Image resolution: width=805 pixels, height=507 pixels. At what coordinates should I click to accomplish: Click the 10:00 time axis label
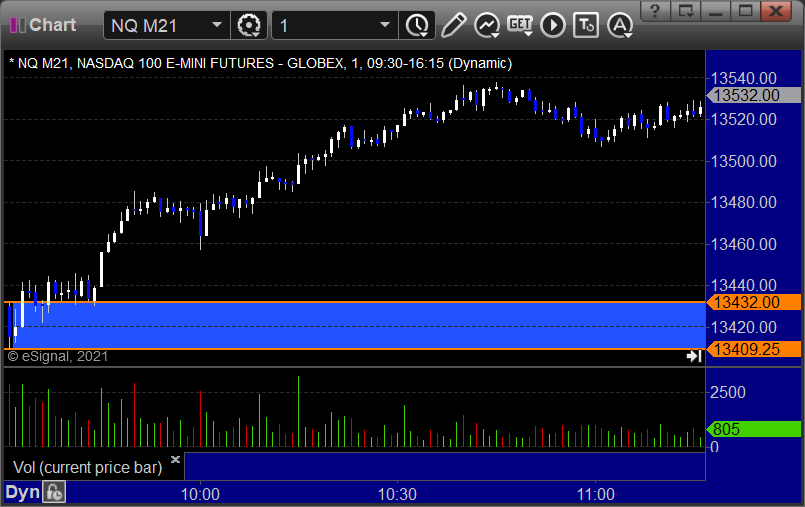point(200,494)
